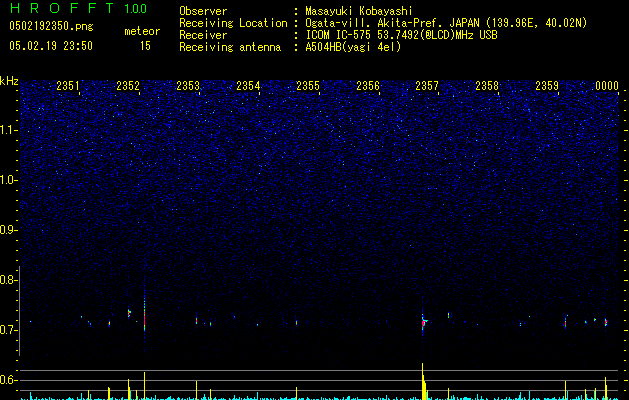Click the 0.9 frequency axis label
This screenshot has width=629, height=400.
coord(8,230)
